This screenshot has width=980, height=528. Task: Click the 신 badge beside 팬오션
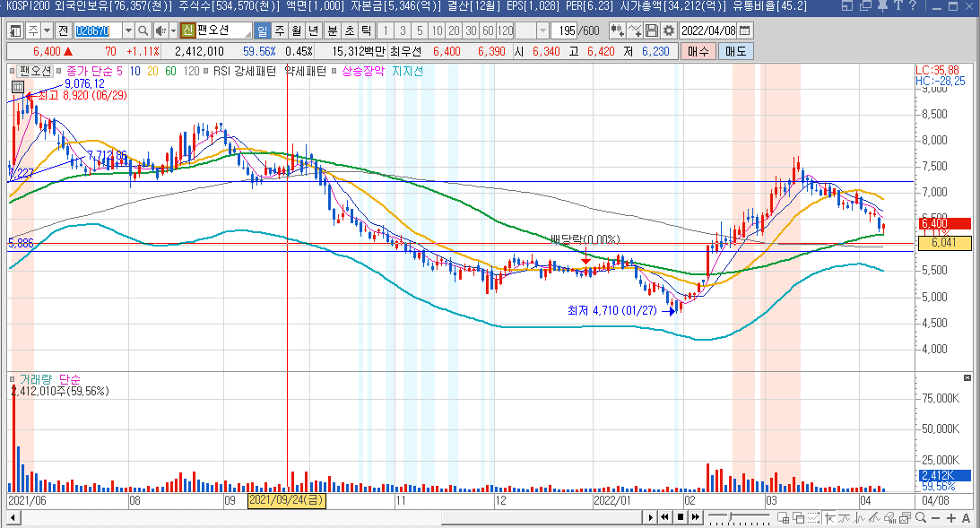coord(187,30)
